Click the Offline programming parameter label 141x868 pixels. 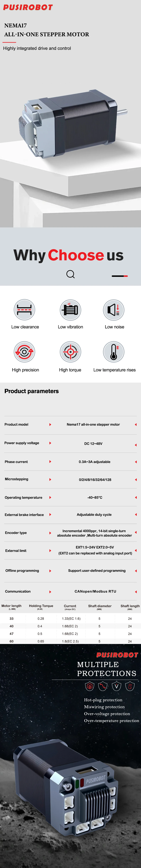click(22, 571)
